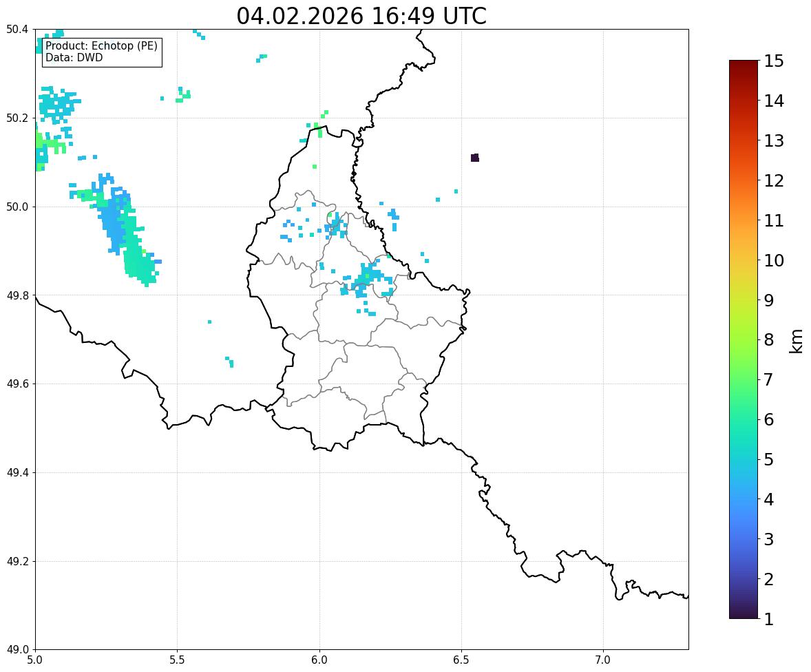Click the colorbar label "8"
The image size is (811, 672).
tap(768, 340)
